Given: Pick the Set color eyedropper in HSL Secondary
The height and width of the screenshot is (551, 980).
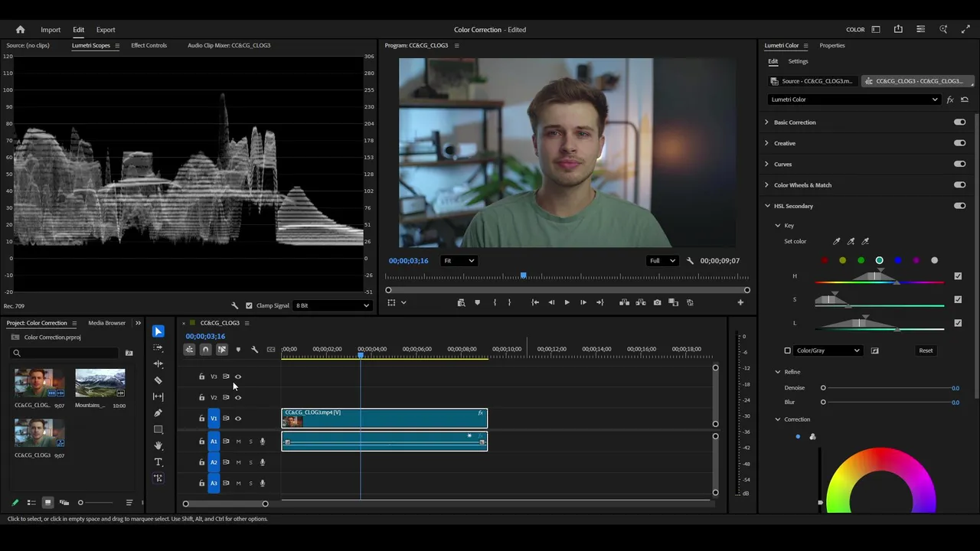Looking at the screenshot, I should click(836, 241).
